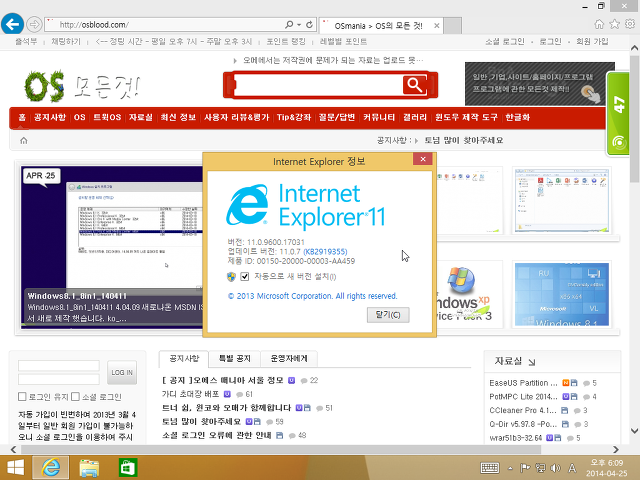The width and height of the screenshot is (640, 480).
Task: Open post 토넘 많이 찾아주세요 in list
Action: coord(202,421)
